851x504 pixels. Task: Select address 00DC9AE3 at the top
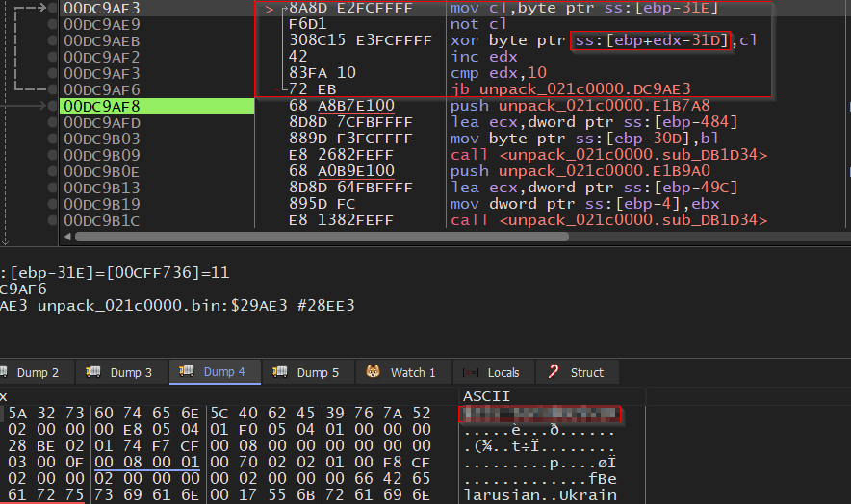point(102,8)
